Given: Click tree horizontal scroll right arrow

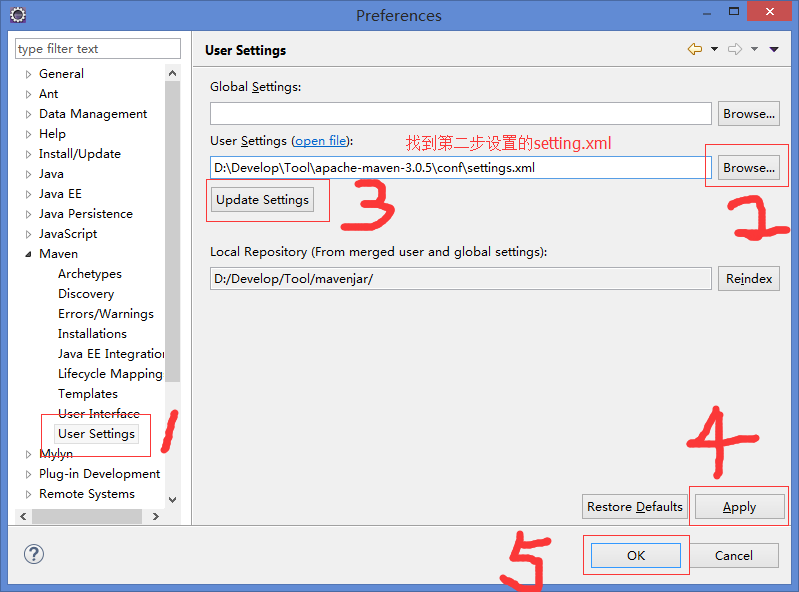Looking at the screenshot, I should click(156, 516).
